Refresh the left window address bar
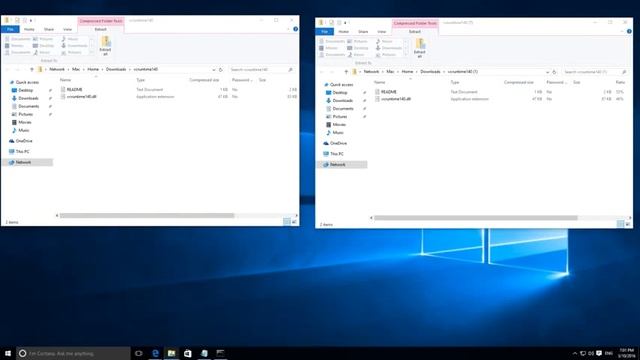This screenshot has width=640, height=360. [221, 70]
